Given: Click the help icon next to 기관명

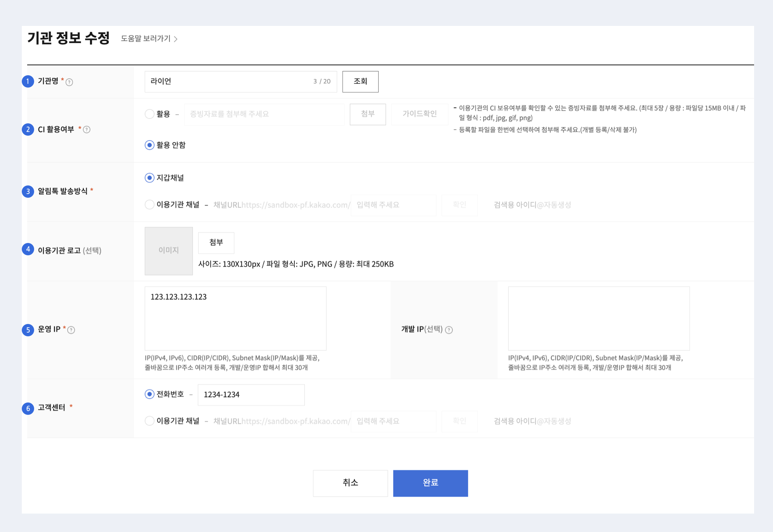Looking at the screenshot, I should click(x=69, y=82).
